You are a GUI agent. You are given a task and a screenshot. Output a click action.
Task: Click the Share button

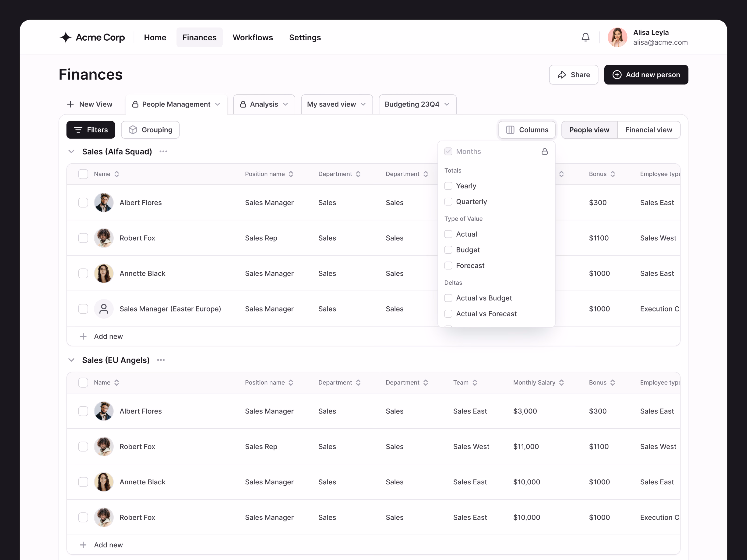coord(573,75)
